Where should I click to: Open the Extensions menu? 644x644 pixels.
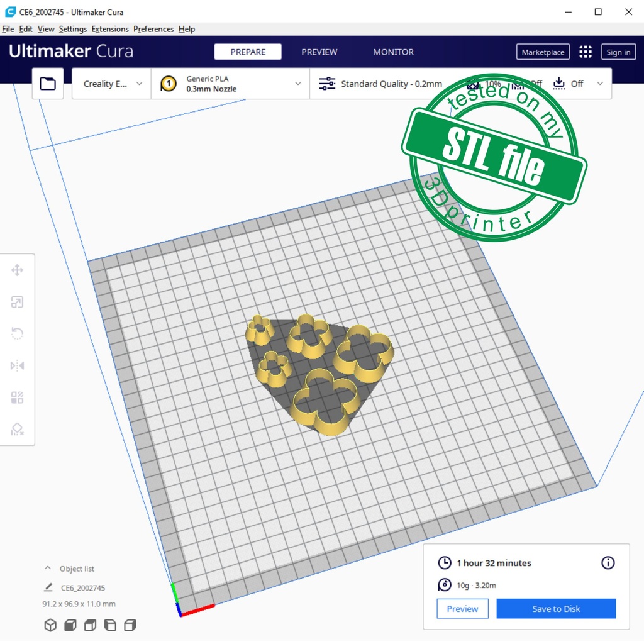[110, 29]
